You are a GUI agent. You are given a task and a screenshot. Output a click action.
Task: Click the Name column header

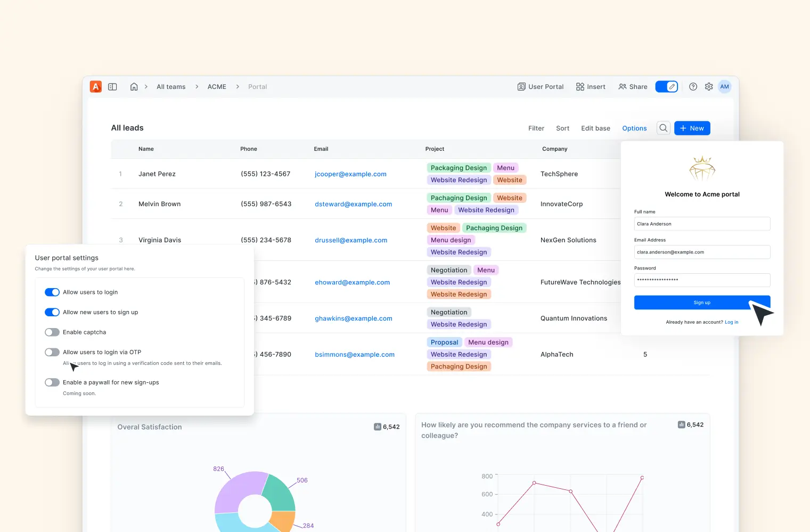[x=146, y=149]
